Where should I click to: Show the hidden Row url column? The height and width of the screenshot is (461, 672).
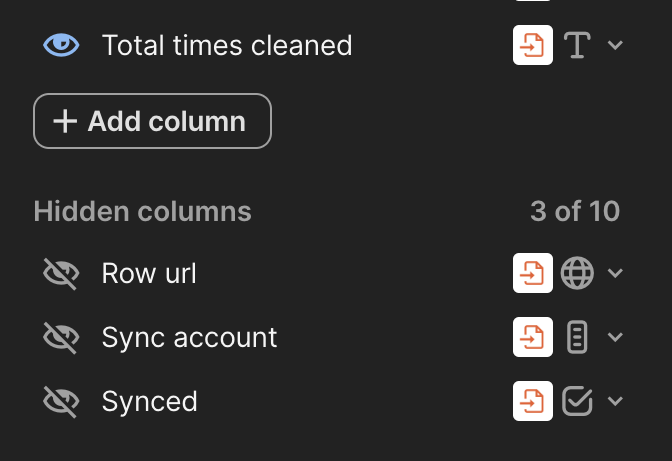tap(61, 274)
